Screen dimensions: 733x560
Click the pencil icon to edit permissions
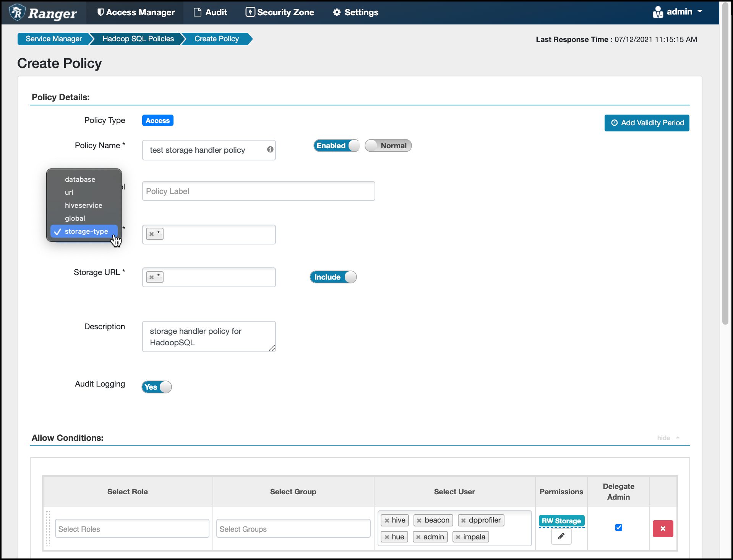(x=561, y=536)
